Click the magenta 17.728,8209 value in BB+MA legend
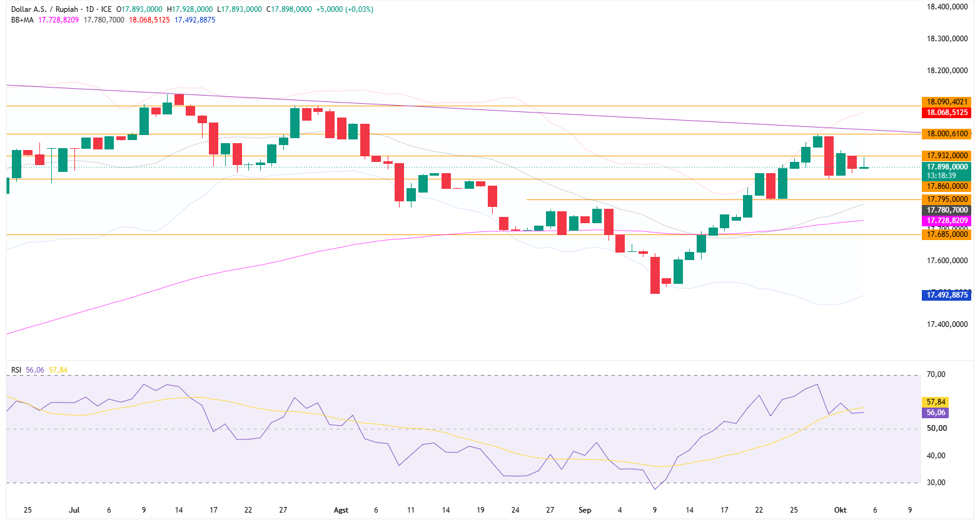Screen dimensions: 980x522 59,20
